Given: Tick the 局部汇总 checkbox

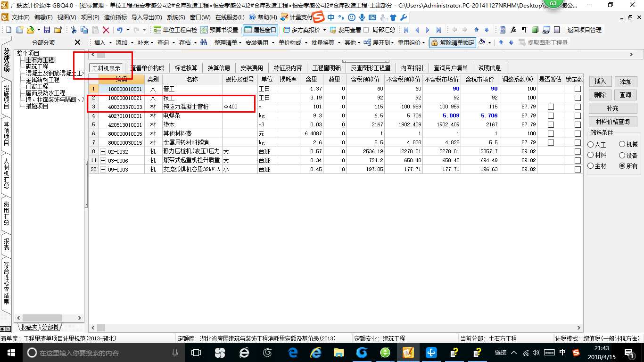Looking at the screenshot, I should click(x=366, y=30).
